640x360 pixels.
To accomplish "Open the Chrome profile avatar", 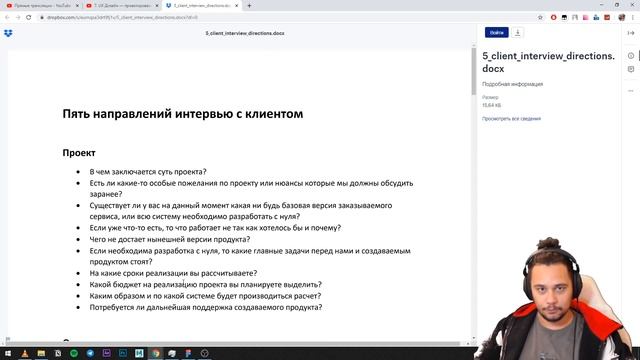I will (x=622, y=18).
